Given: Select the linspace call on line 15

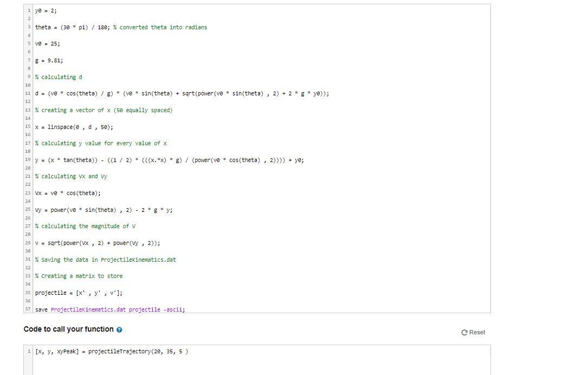Looking at the screenshot, I should [x=74, y=127].
